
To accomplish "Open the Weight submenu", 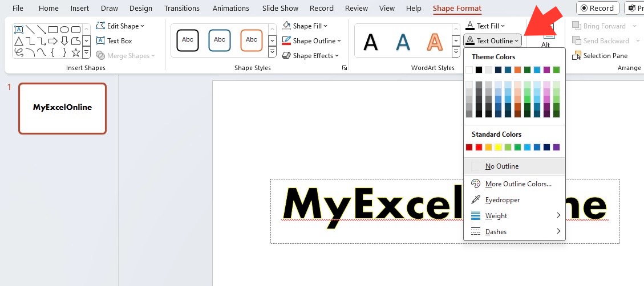I will tap(514, 216).
